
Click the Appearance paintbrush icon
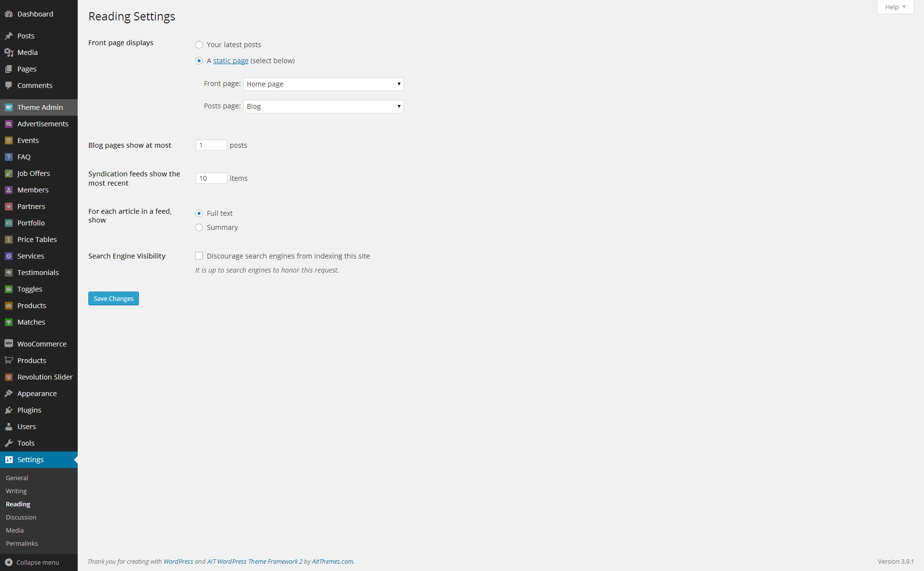tap(9, 394)
